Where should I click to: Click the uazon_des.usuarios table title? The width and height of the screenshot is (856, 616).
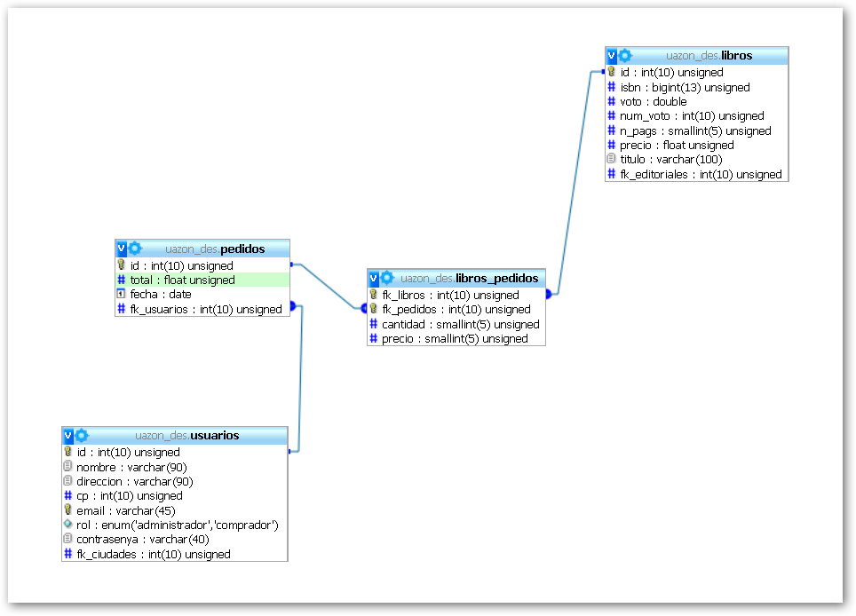[x=186, y=435]
